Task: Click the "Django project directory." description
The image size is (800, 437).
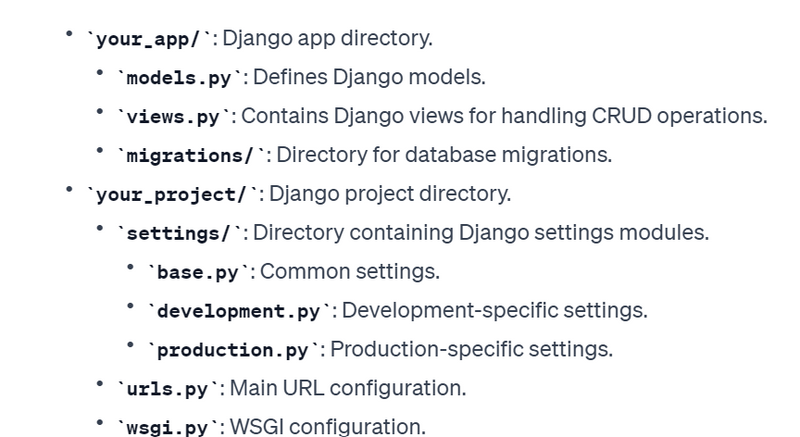Action: coord(390,193)
